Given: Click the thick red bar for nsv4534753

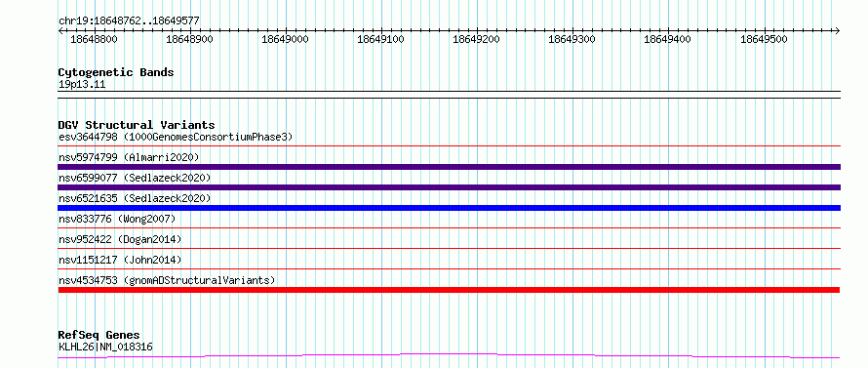Looking at the screenshot, I should click(x=449, y=290).
